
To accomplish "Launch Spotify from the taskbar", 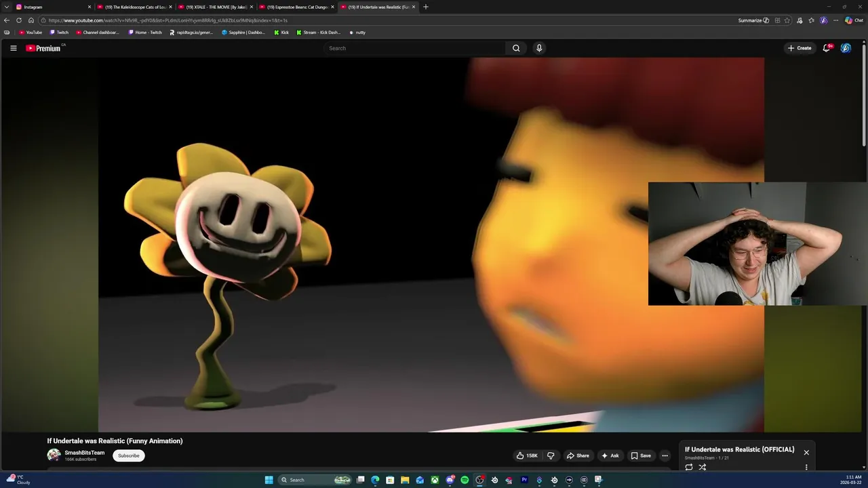I will point(465,480).
